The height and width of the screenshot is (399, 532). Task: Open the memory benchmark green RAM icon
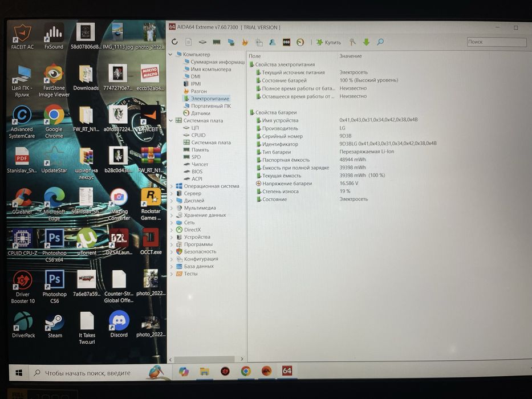tap(217, 42)
